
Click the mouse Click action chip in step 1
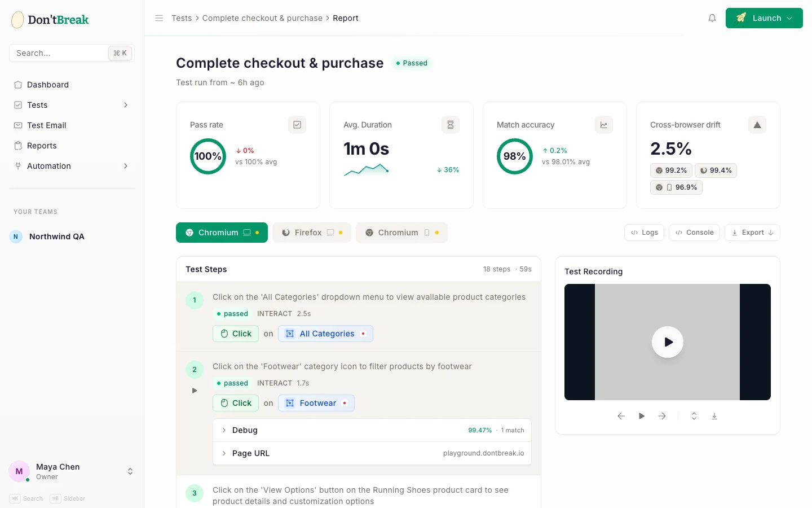coord(236,334)
